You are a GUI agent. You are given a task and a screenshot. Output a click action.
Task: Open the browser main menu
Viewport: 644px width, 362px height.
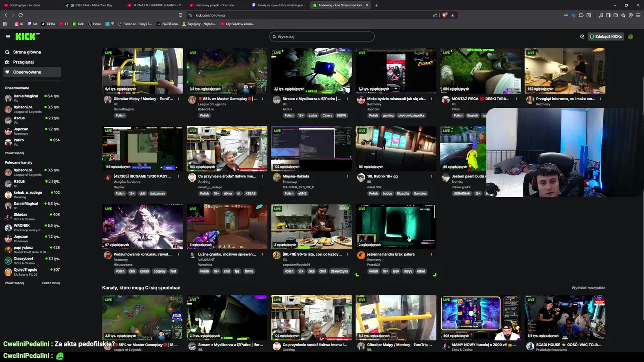tap(638, 15)
